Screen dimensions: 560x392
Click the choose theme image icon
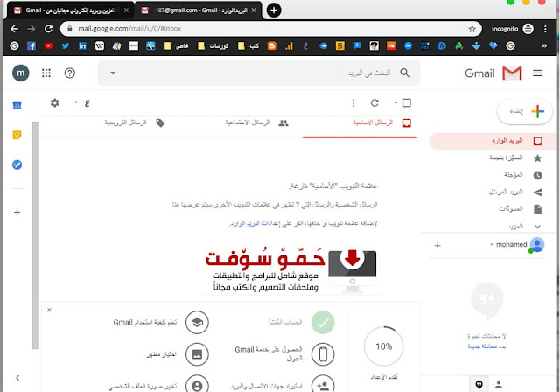[197, 354]
